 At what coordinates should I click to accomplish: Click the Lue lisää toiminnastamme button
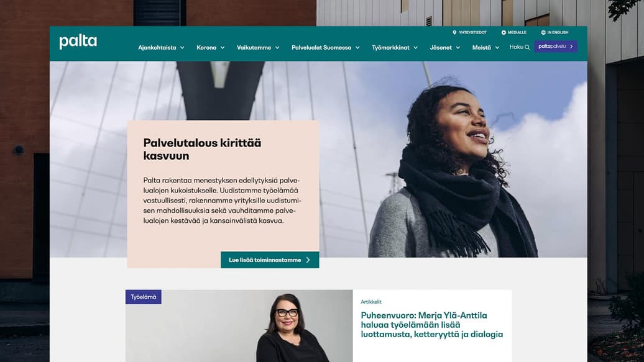270,260
